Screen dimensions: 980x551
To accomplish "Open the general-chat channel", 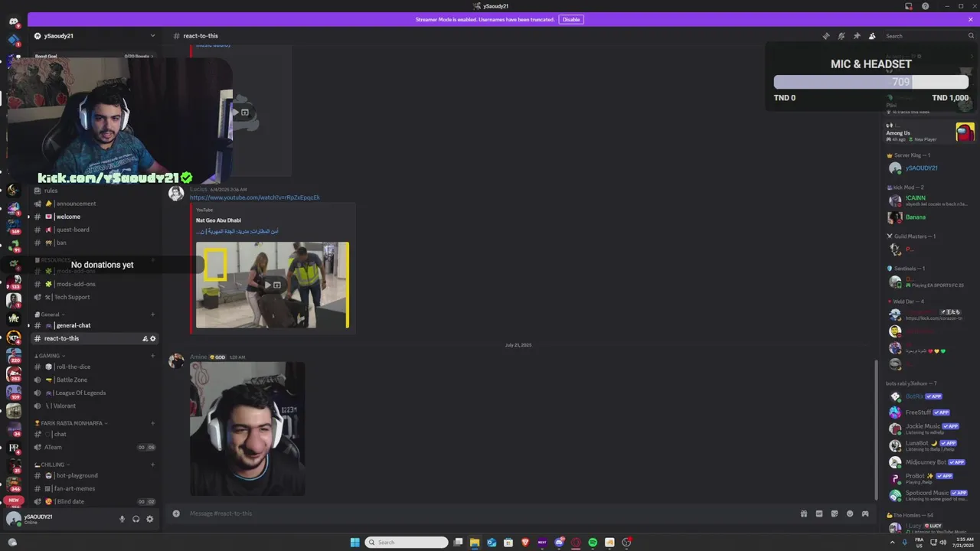I will [94, 325].
